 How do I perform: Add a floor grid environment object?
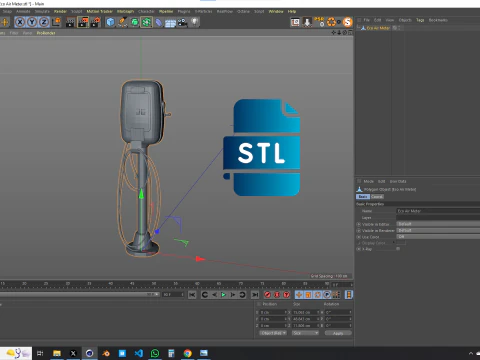(170, 23)
